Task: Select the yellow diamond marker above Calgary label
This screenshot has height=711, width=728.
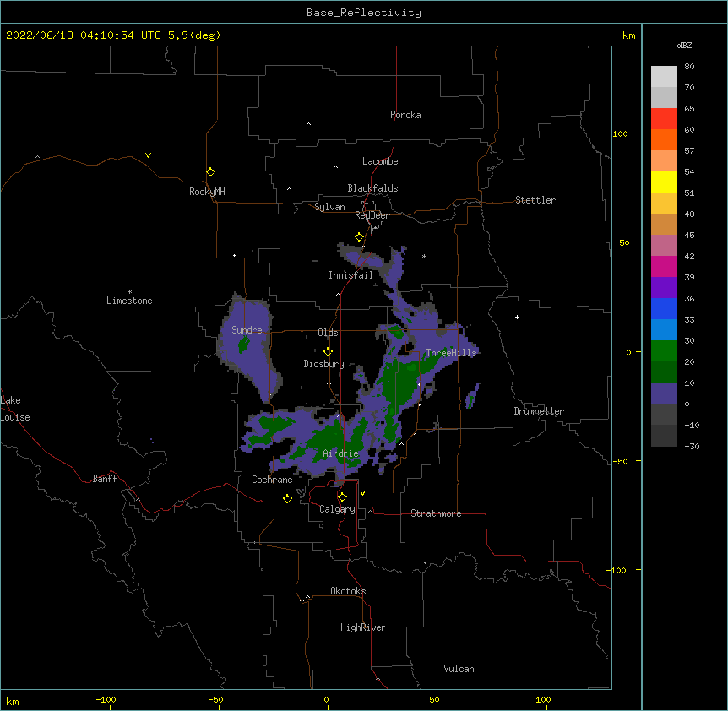Action: pos(342,497)
